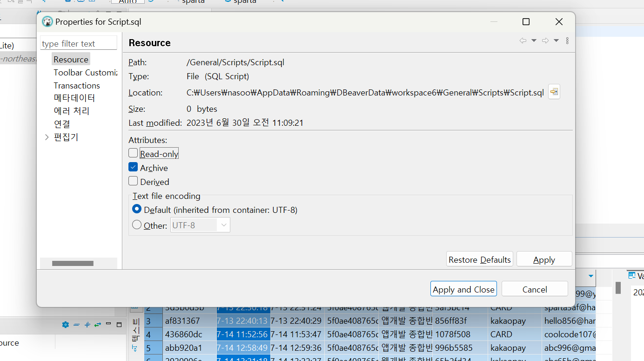Click the timestamp cell 7-14 11:52:56
644x361 pixels.
(243, 334)
